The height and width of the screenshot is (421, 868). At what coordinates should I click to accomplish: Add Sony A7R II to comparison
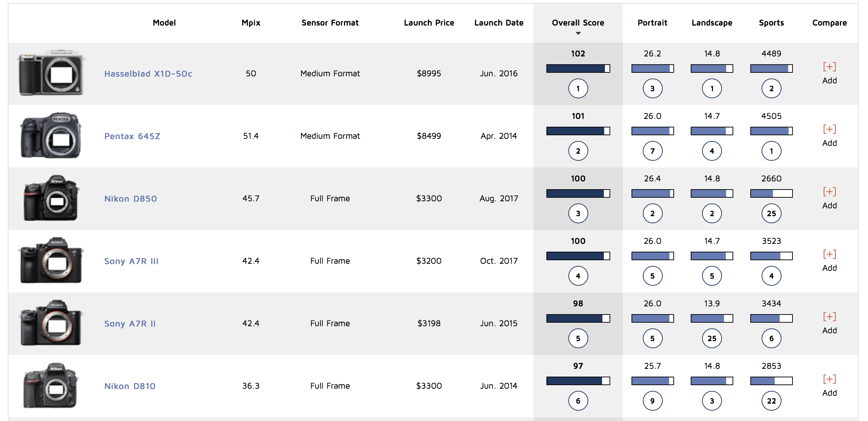[x=829, y=317]
